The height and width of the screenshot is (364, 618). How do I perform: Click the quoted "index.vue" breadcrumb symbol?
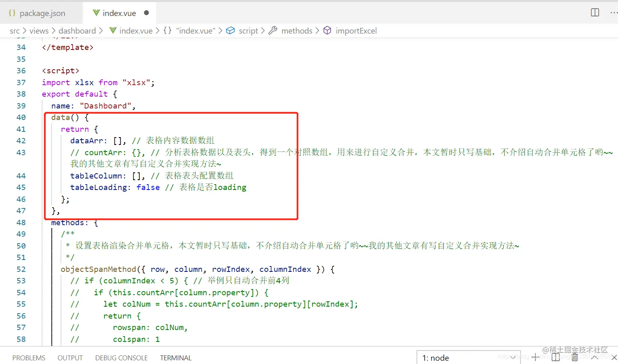[196, 31]
